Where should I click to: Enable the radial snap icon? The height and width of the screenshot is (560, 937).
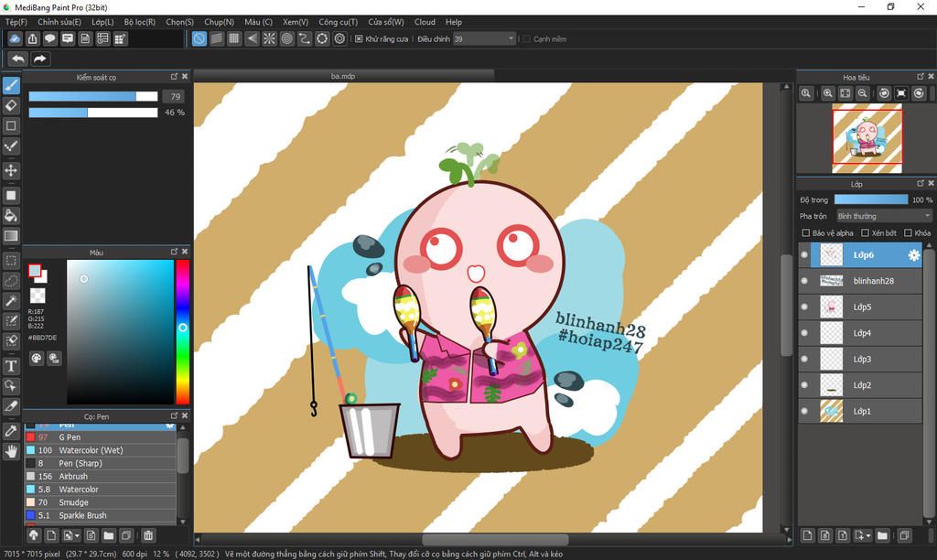click(270, 38)
